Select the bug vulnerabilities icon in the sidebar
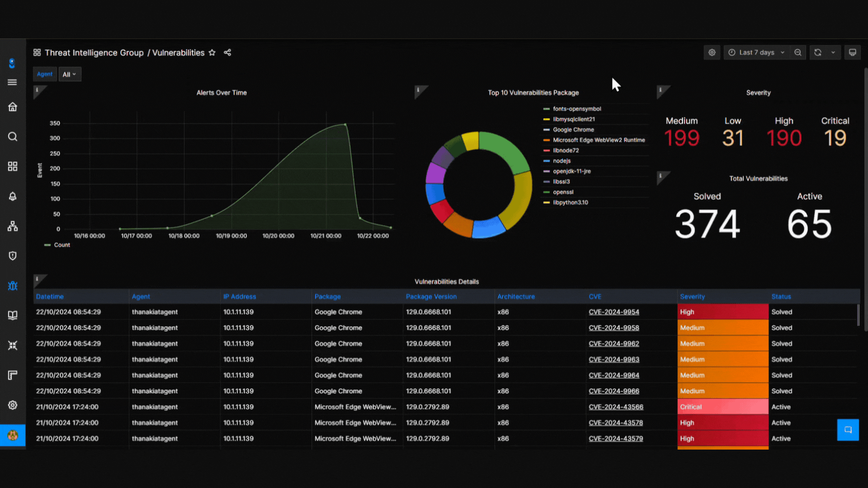This screenshot has width=868, height=488. pyautogui.click(x=13, y=286)
